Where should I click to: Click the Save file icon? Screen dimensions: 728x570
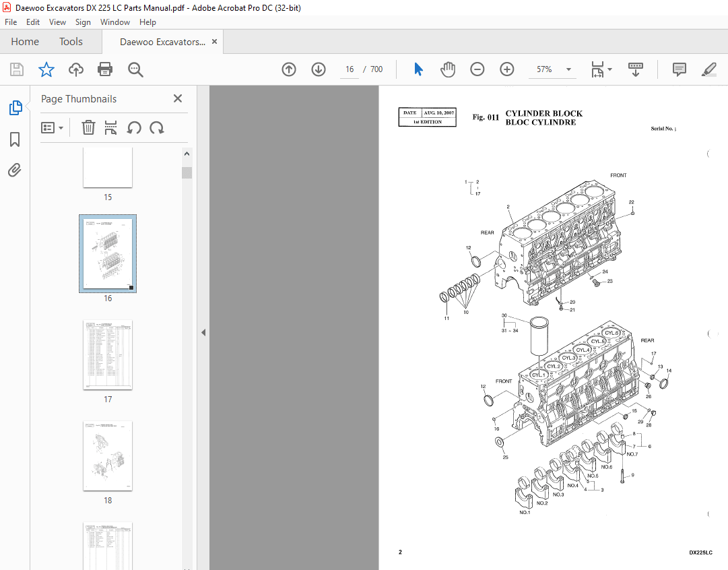coord(17,69)
